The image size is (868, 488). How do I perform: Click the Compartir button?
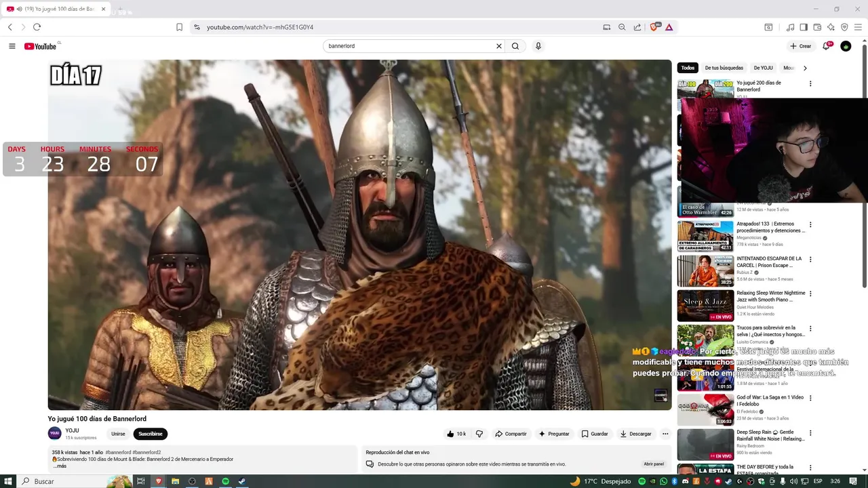click(511, 434)
